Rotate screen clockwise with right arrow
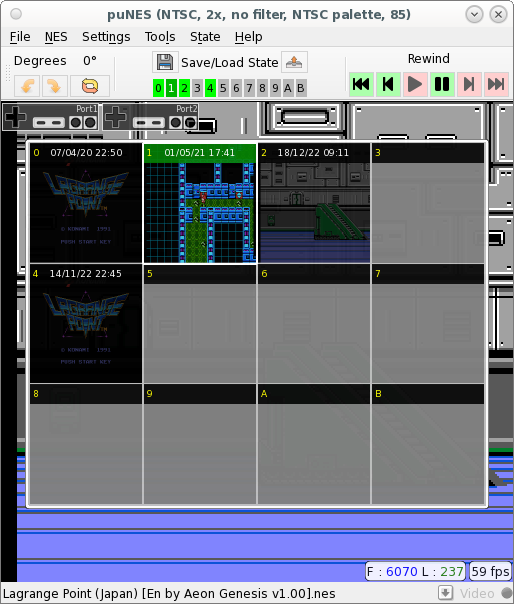 (x=54, y=86)
